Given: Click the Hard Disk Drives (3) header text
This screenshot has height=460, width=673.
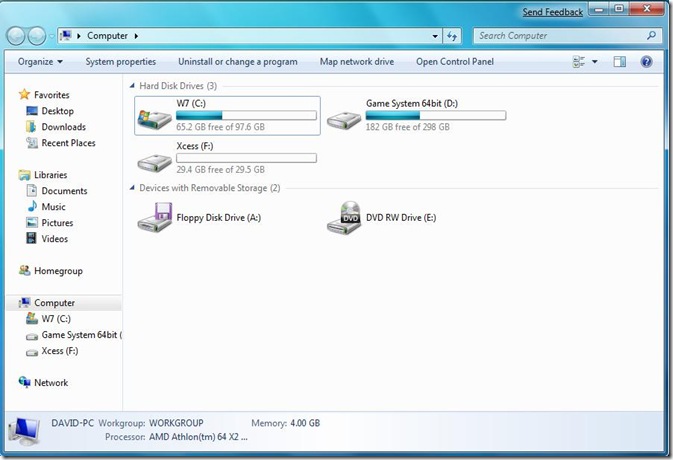Looking at the screenshot, I should tap(178, 86).
